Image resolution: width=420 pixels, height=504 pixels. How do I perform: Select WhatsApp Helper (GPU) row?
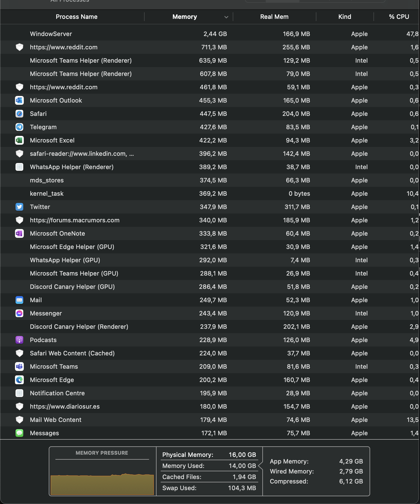coord(209,260)
